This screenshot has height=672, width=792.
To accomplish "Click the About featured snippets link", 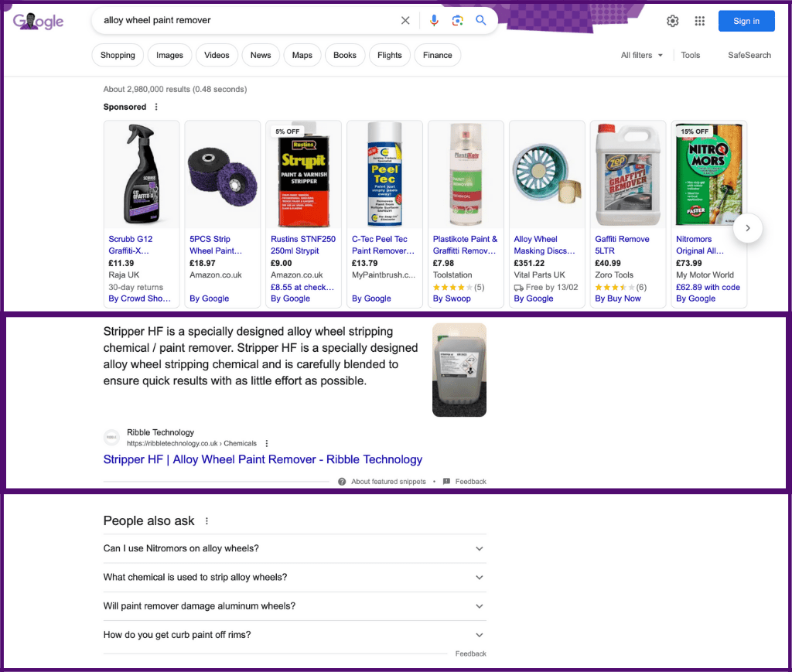I will [x=388, y=482].
